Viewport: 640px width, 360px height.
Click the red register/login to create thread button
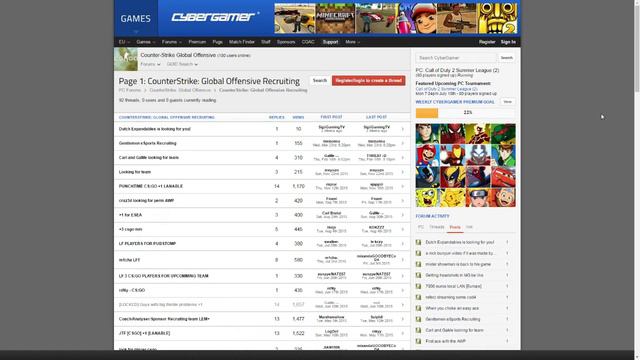tap(369, 80)
